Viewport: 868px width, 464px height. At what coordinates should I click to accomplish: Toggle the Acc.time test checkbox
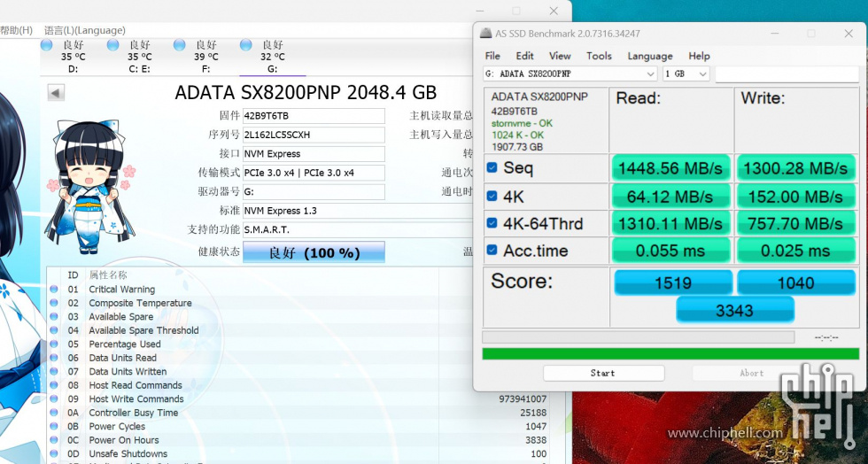(492, 250)
